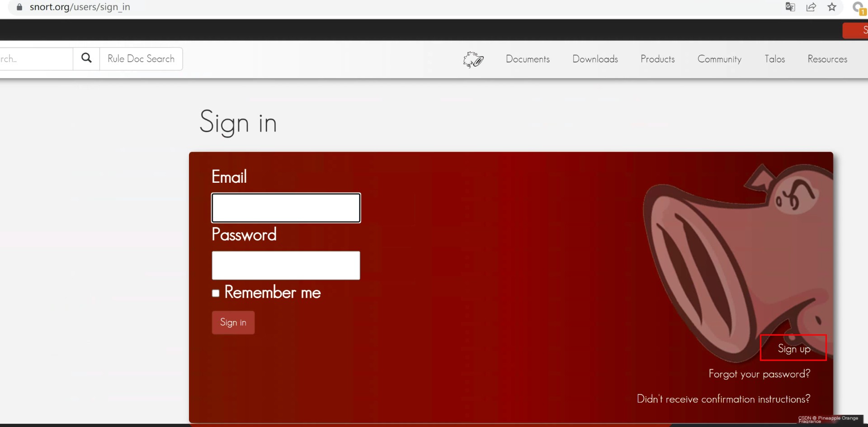Toggle the Remember me checkbox
The image size is (868, 427).
pos(216,293)
